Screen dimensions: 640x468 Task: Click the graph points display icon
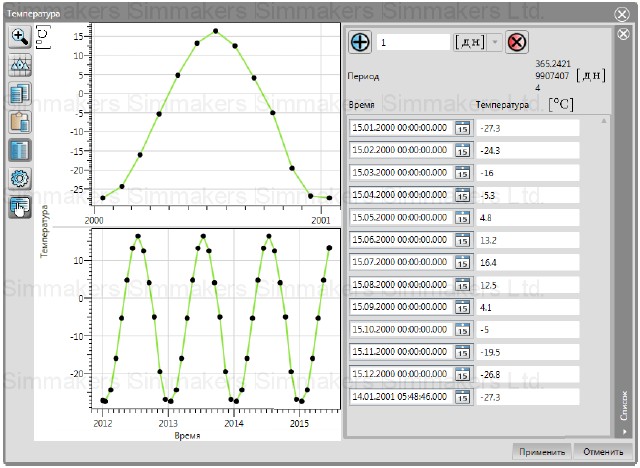pos(20,65)
